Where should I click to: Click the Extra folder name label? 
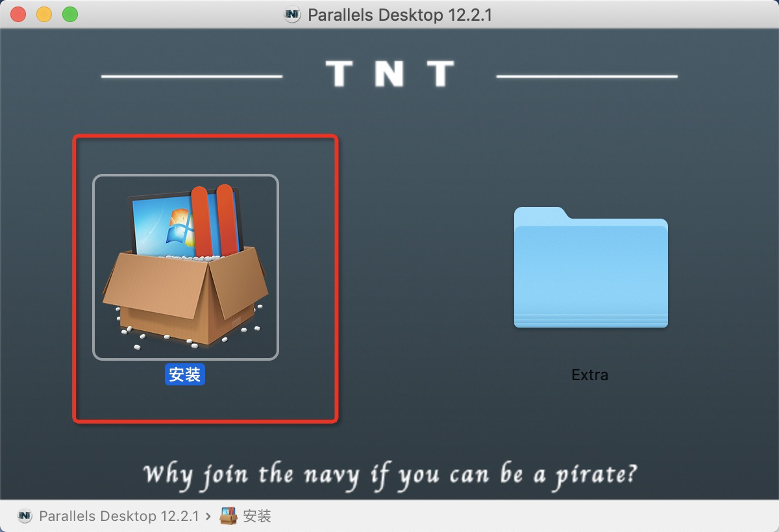[x=590, y=374]
